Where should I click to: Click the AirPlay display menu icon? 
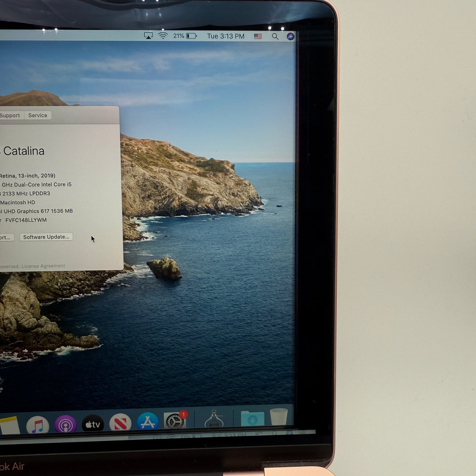click(x=149, y=36)
